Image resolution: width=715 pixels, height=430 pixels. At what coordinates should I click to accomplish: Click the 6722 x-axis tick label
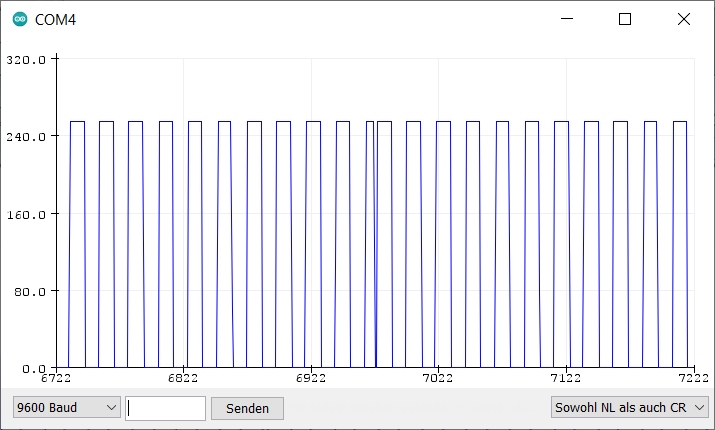(56, 379)
